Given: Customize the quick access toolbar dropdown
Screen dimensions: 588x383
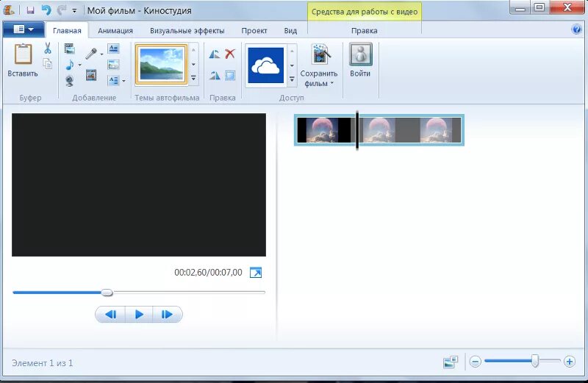Looking at the screenshot, I should tap(74, 11).
